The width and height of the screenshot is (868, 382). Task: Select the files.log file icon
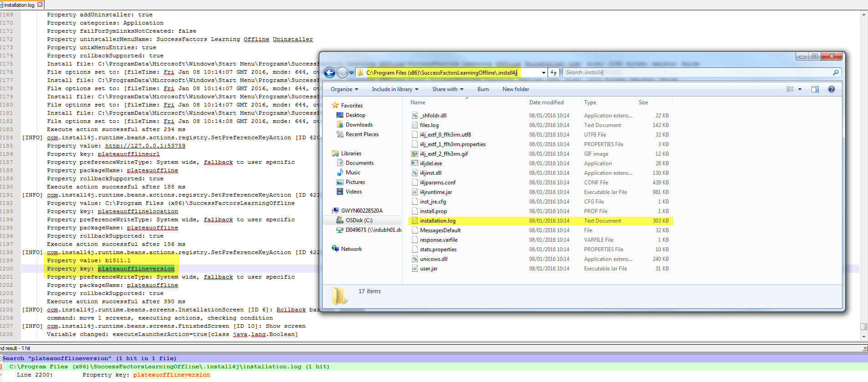pyautogui.click(x=415, y=125)
